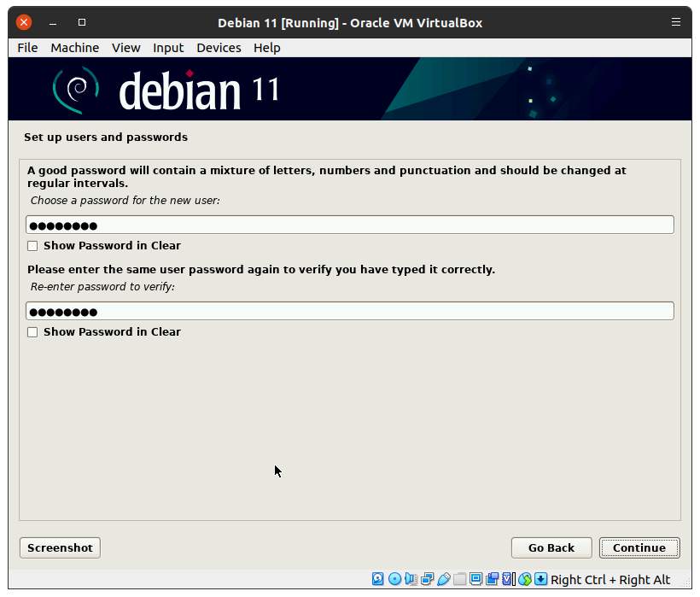Click the mouse integration status icon
Image resolution: width=700 pixels, height=597 pixels.
525,579
